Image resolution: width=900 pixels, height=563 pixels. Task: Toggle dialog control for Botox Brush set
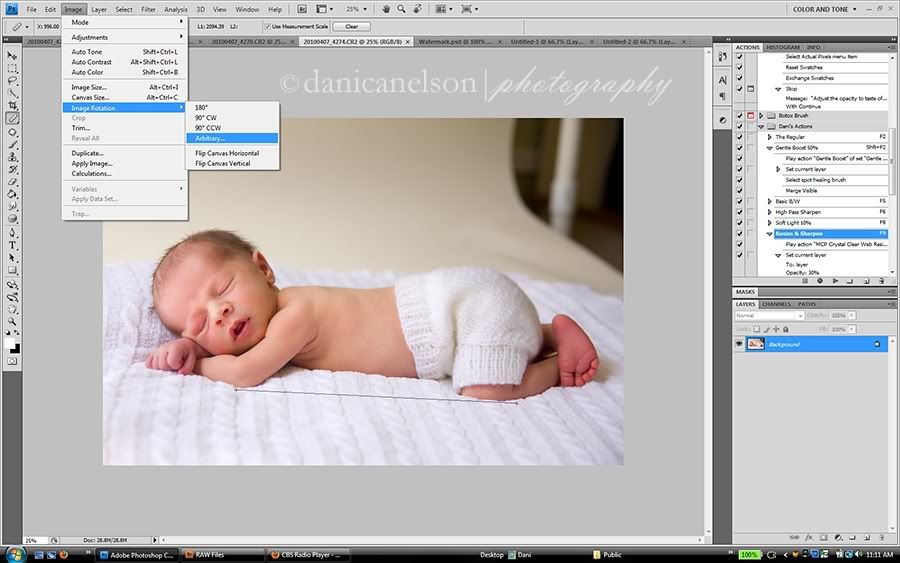[x=750, y=115]
